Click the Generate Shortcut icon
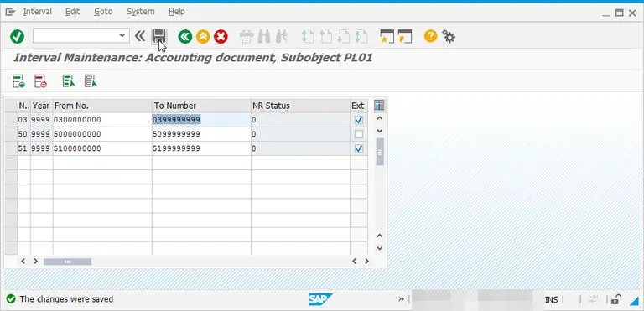Image resolution: width=644 pixels, height=311 pixels. (x=404, y=37)
